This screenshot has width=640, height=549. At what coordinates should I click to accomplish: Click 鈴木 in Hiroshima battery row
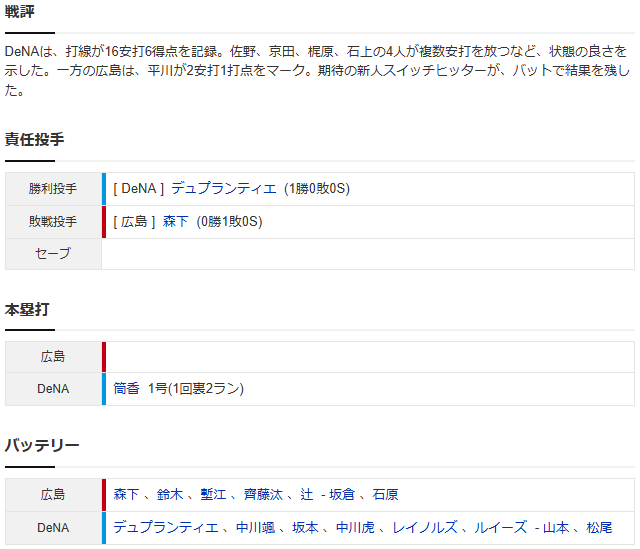point(170,494)
